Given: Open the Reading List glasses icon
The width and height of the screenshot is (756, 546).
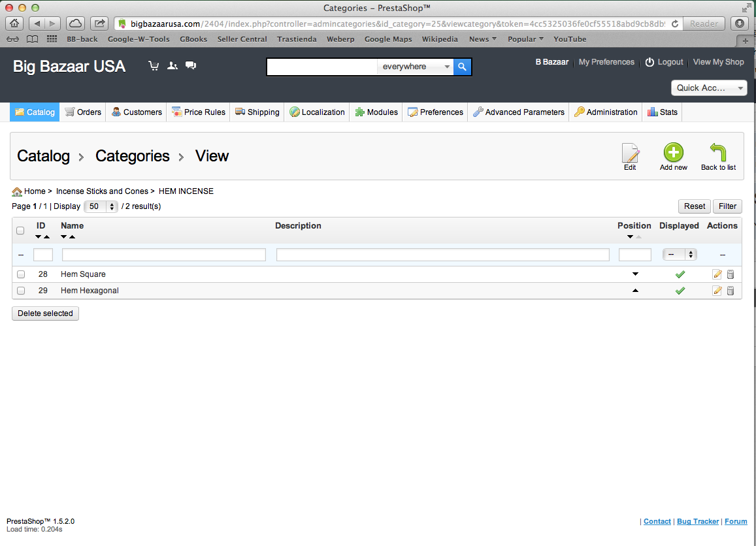Looking at the screenshot, I should pyautogui.click(x=12, y=39).
